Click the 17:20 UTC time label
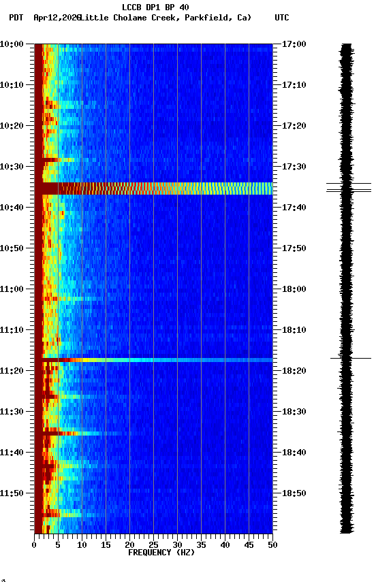Screen dimensions: 376x588 pyautogui.click(x=294, y=126)
